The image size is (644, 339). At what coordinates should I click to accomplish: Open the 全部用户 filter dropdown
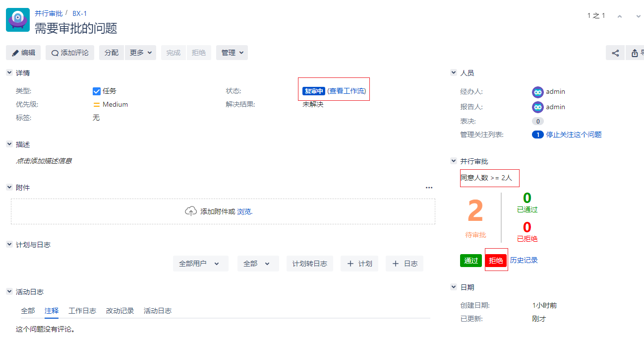[200, 264]
